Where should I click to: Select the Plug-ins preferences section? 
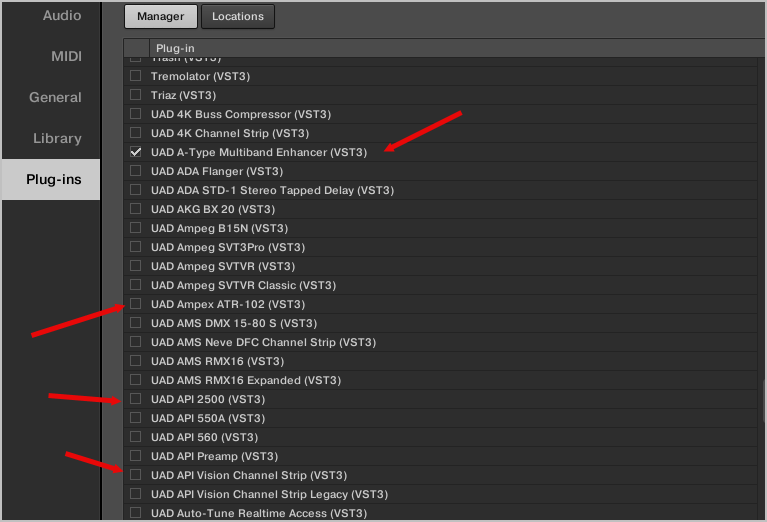[51, 180]
